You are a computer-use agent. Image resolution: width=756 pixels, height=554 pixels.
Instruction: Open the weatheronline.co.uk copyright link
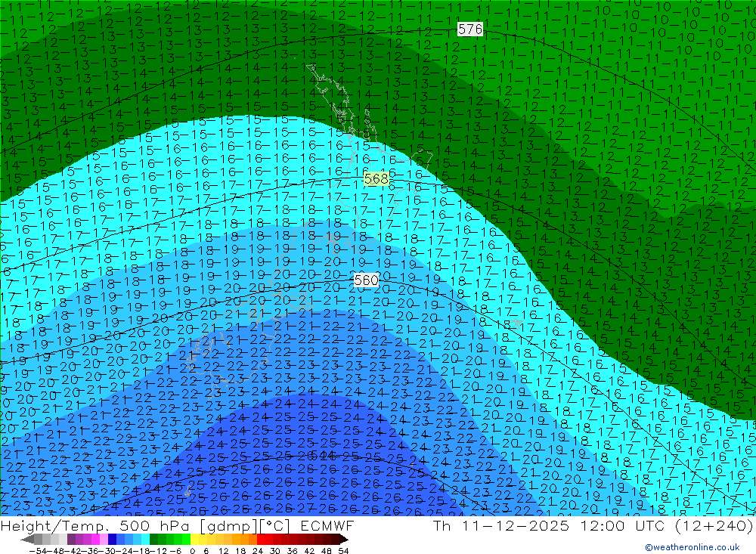[x=692, y=547]
